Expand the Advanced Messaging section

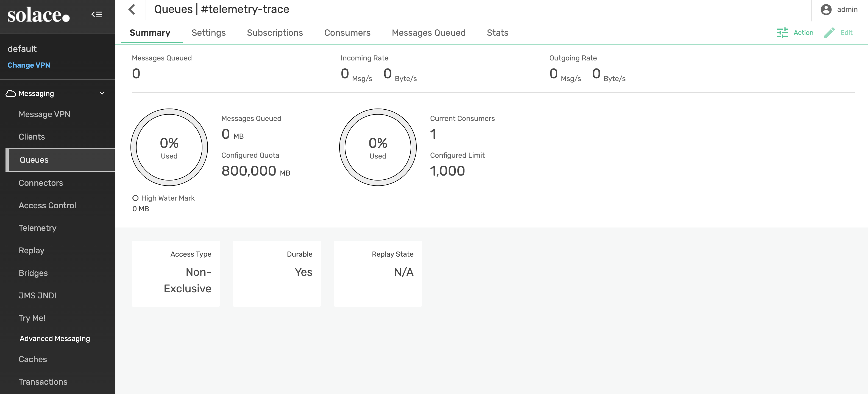tap(55, 338)
